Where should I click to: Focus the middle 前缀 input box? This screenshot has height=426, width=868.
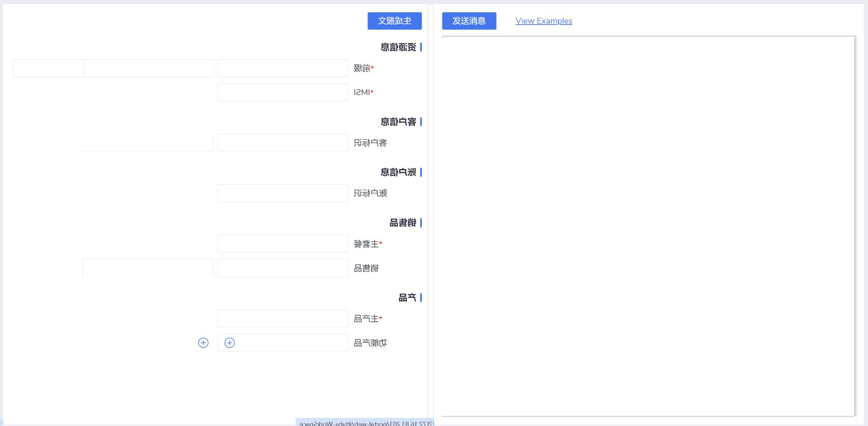149,68
